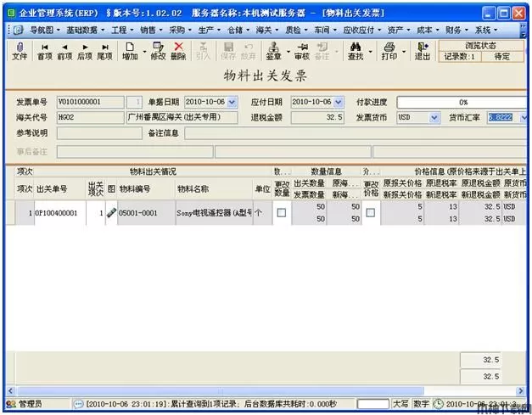532x415 pixels.
Task: Expand the 发票货币 USD currency dropdown
Action: point(434,118)
